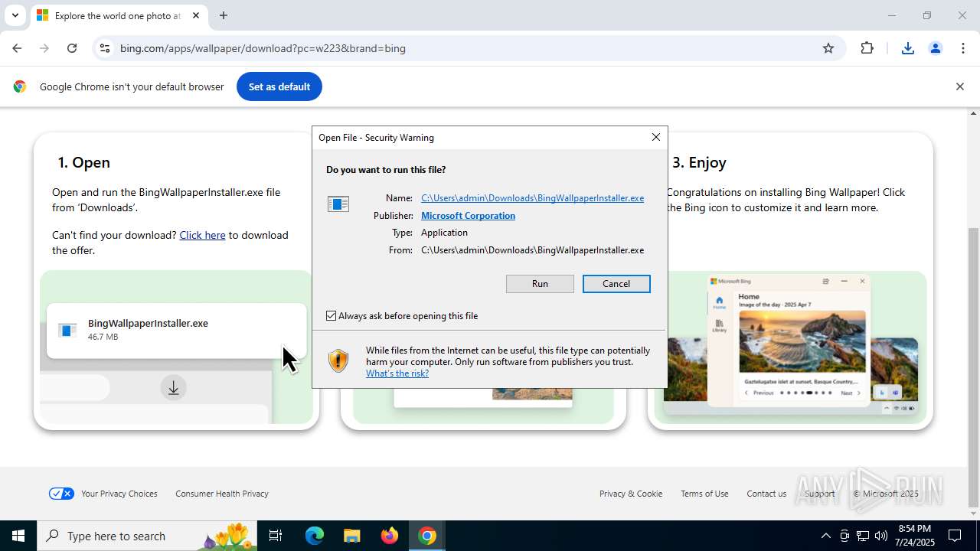Open Windows Start menu

tap(18, 536)
